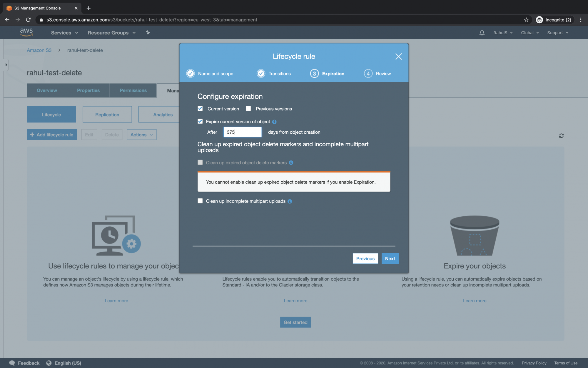Click the refresh icon on the Management tab

(x=561, y=136)
